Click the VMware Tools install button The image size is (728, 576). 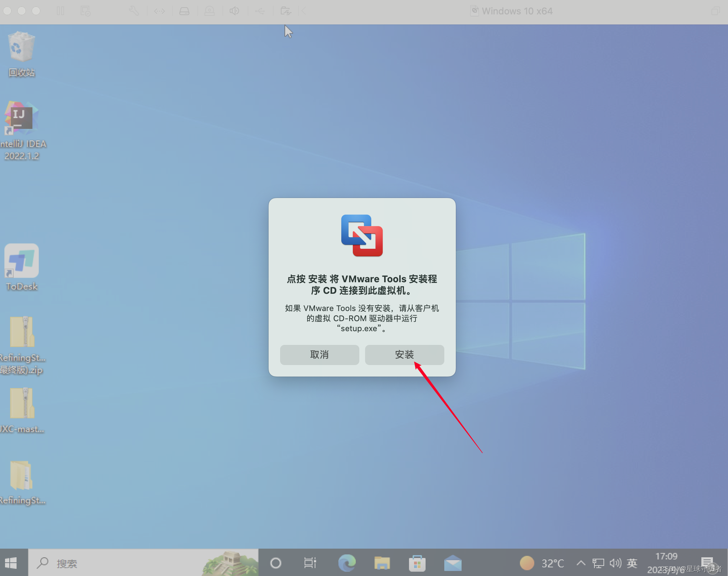[406, 355]
